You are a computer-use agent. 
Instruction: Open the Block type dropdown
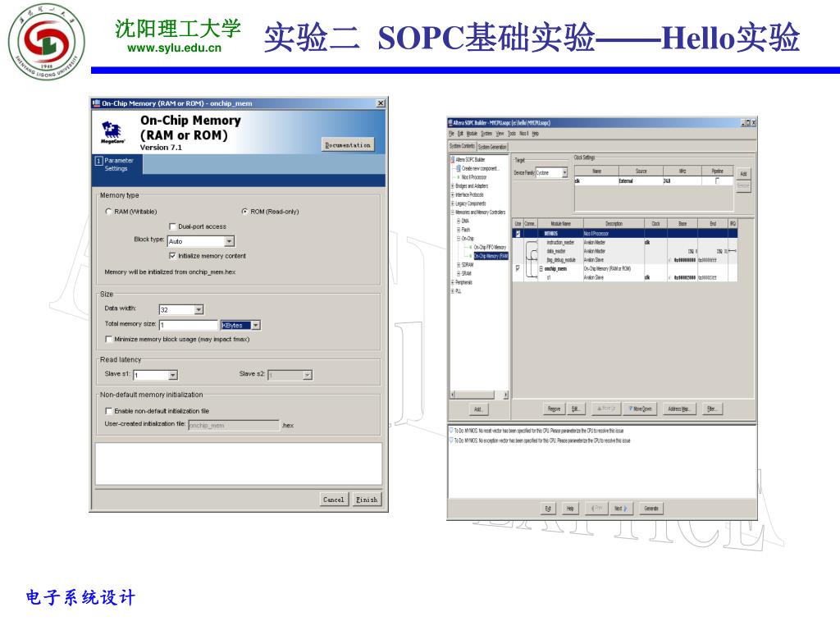[230, 242]
